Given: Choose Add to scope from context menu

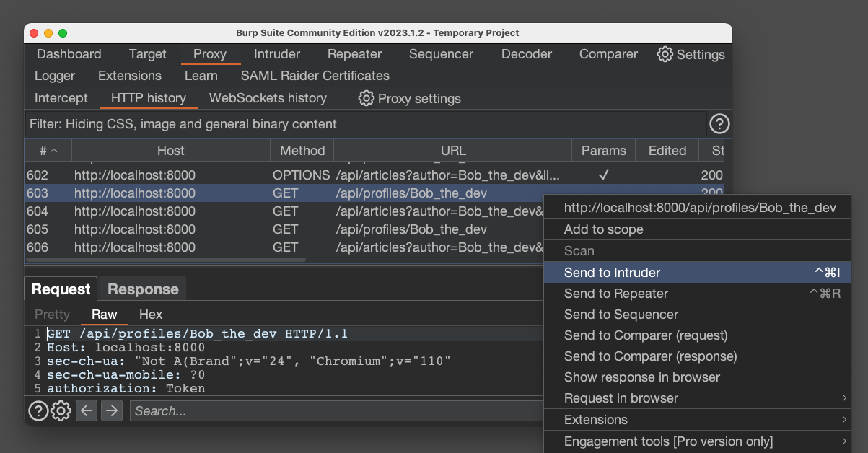Looking at the screenshot, I should point(603,229).
